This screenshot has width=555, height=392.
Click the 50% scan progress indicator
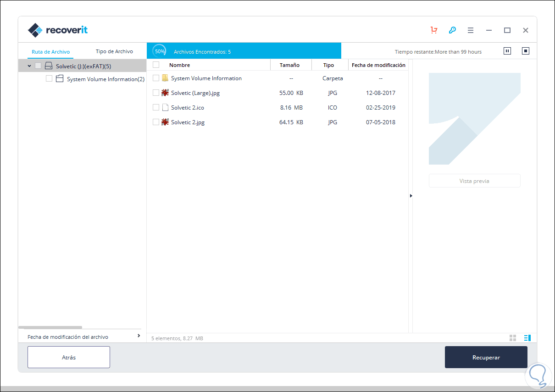pos(160,51)
